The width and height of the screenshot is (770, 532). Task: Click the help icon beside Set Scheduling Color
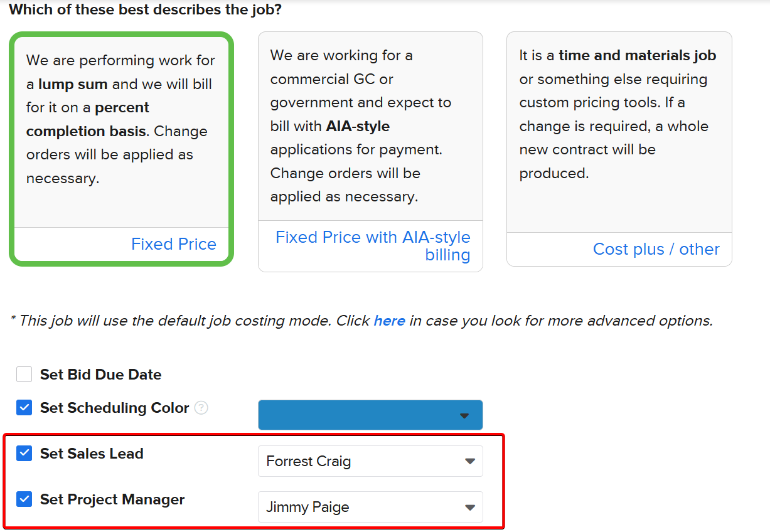(x=201, y=408)
